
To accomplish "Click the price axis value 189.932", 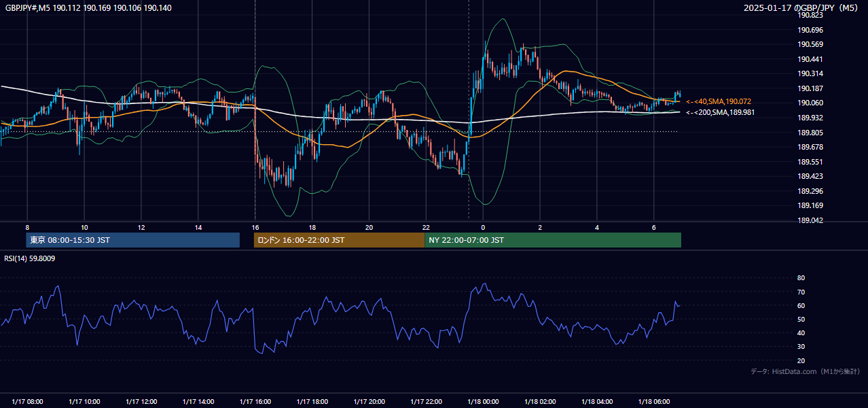I will click(811, 118).
